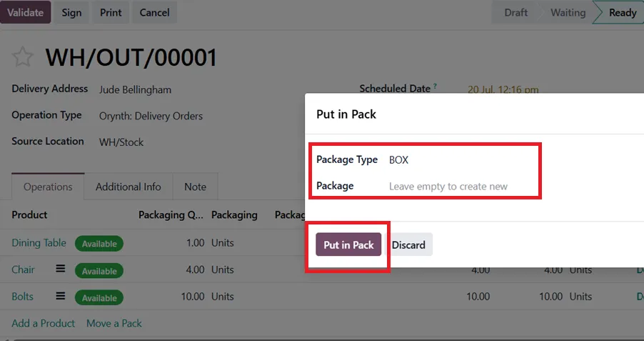Image resolution: width=644 pixels, height=341 pixels.
Task: Click the Move a Pack link
Action: point(114,323)
